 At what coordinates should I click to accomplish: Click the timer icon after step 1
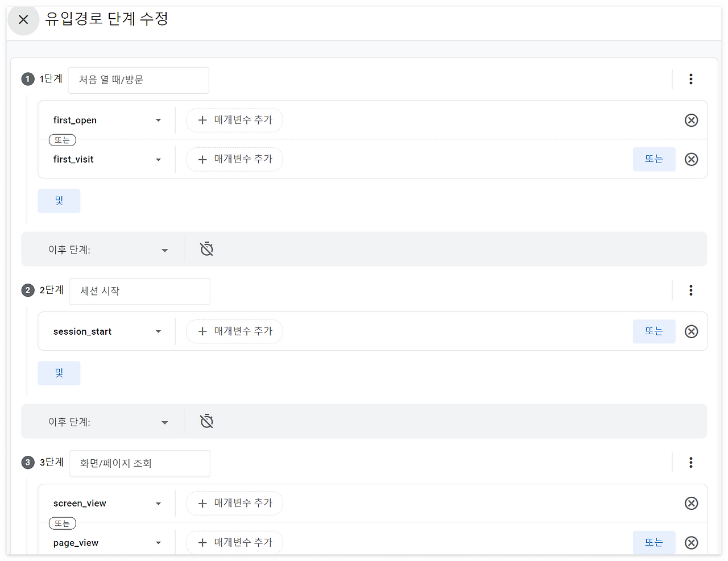coord(206,248)
